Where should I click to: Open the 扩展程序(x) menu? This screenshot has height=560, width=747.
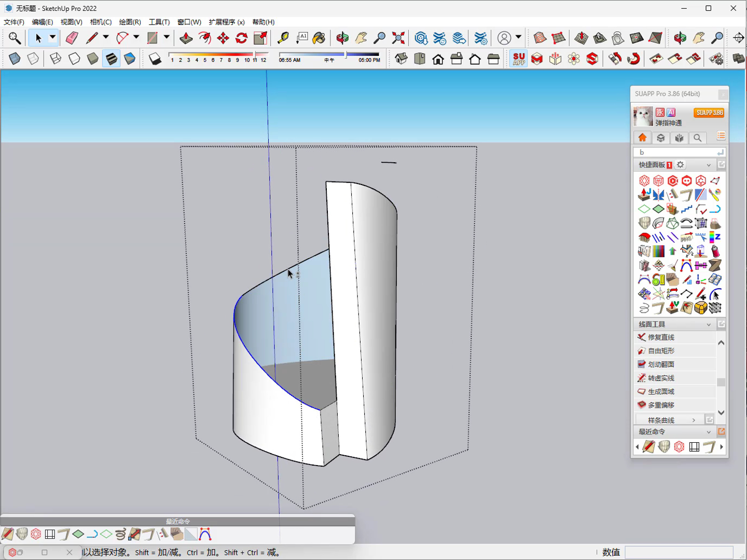(227, 22)
